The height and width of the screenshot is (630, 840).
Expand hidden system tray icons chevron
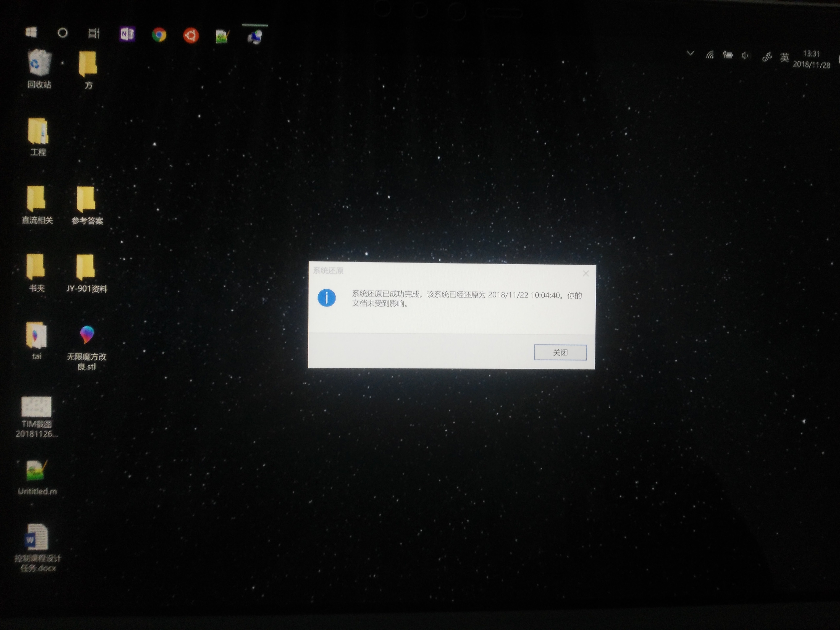click(690, 53)
